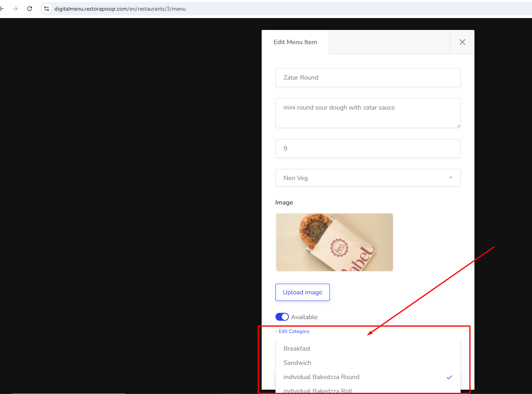Select Sandwich category option
Viewport: 532px width, 394px height.
click(368, 363)
